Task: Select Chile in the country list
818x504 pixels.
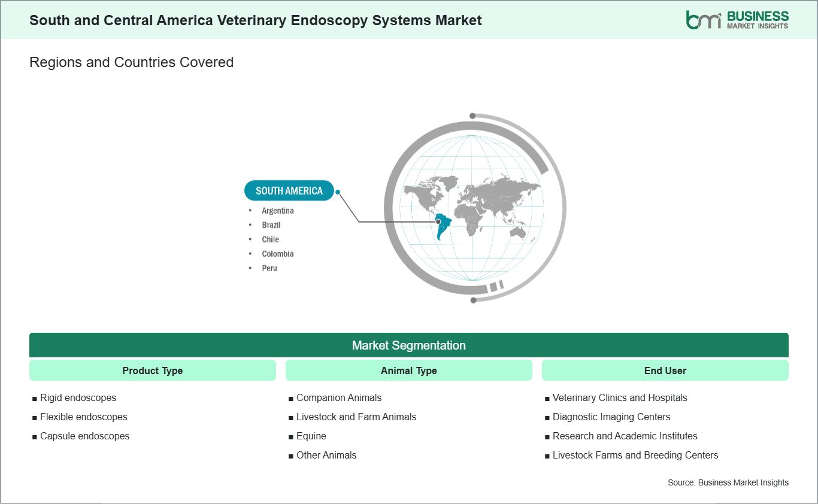Action: coord(271,239)
